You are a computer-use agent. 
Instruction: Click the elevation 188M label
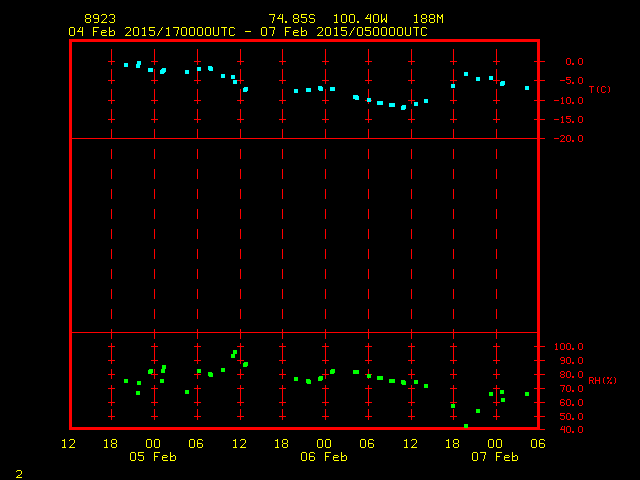(x=428, y=19)
